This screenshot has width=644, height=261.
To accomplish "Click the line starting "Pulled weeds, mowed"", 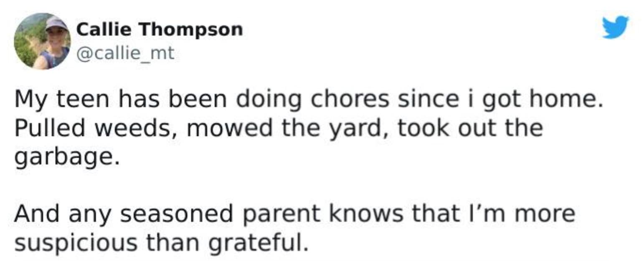I will pos(279,128).
